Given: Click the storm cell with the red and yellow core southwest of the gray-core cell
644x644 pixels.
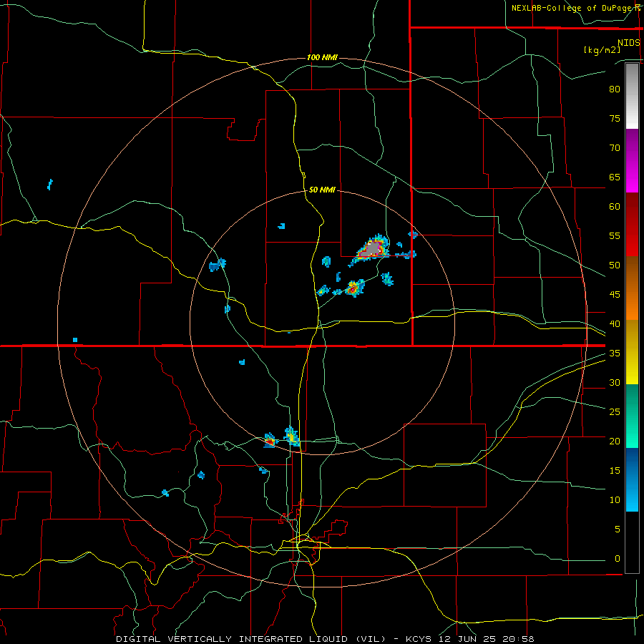Looking at the screenshot, I should [x=354, y=288].
